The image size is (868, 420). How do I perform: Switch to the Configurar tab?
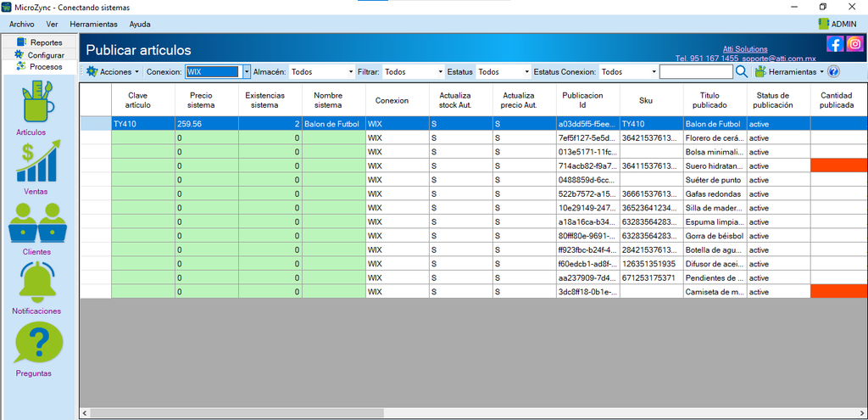(39, 55)
